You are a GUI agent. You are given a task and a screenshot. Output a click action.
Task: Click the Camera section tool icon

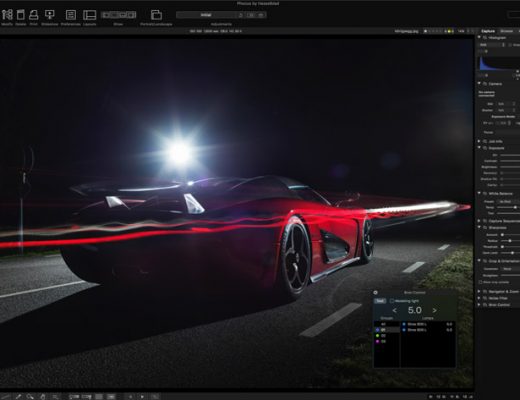(485, 84)
